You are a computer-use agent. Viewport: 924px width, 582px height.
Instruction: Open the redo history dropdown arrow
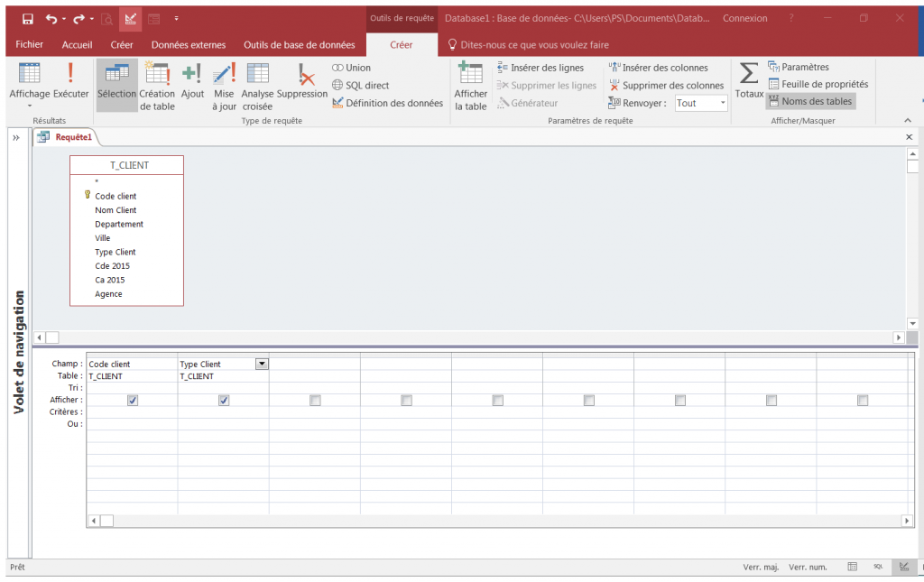92,19
